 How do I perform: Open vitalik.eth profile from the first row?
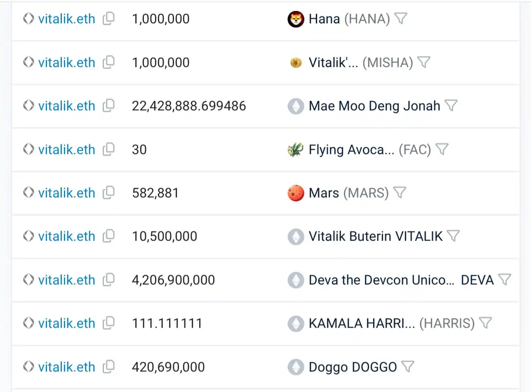click(x=66, y=19)
